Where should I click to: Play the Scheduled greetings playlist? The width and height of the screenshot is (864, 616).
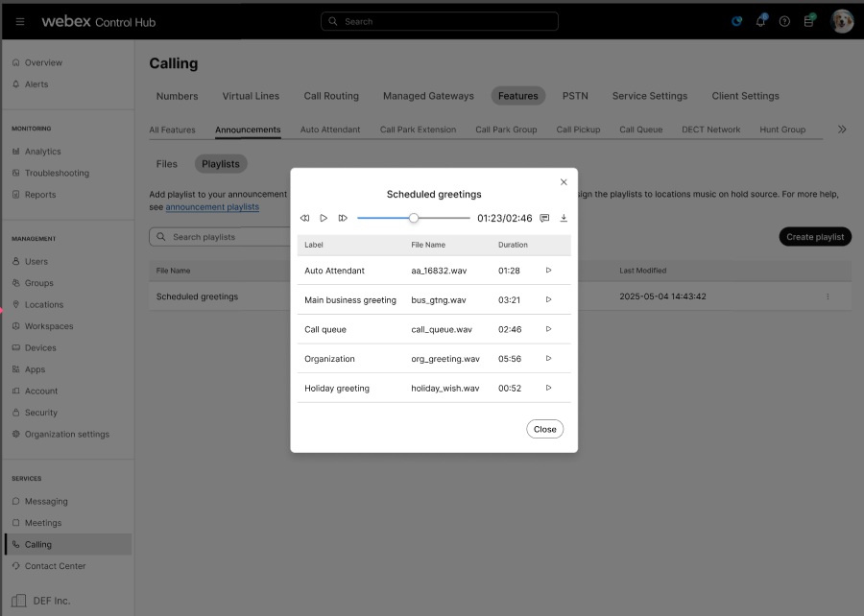[324, 218]
